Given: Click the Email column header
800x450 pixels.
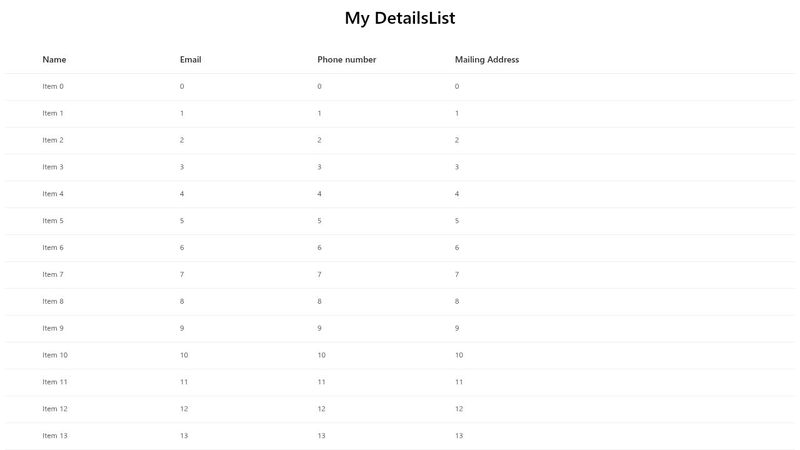Looking at the screenshot, I should pyautogui.click(x=190, y=60).
